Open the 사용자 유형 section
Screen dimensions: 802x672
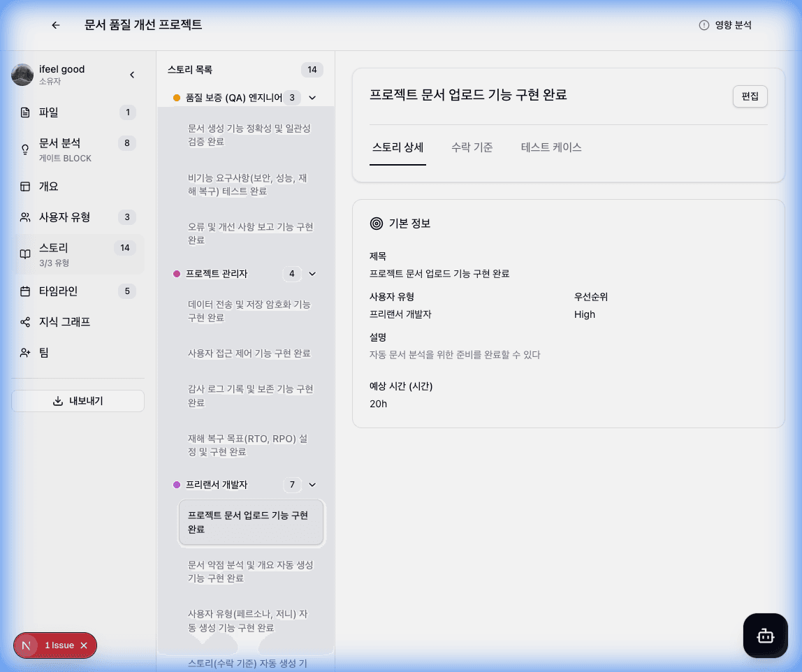64,217
